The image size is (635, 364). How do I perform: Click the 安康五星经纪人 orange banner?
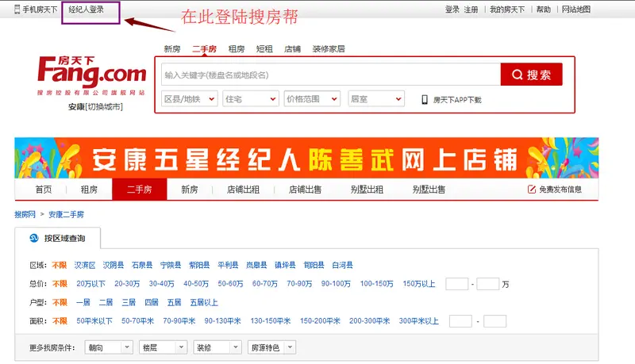[x=306, y=158]
